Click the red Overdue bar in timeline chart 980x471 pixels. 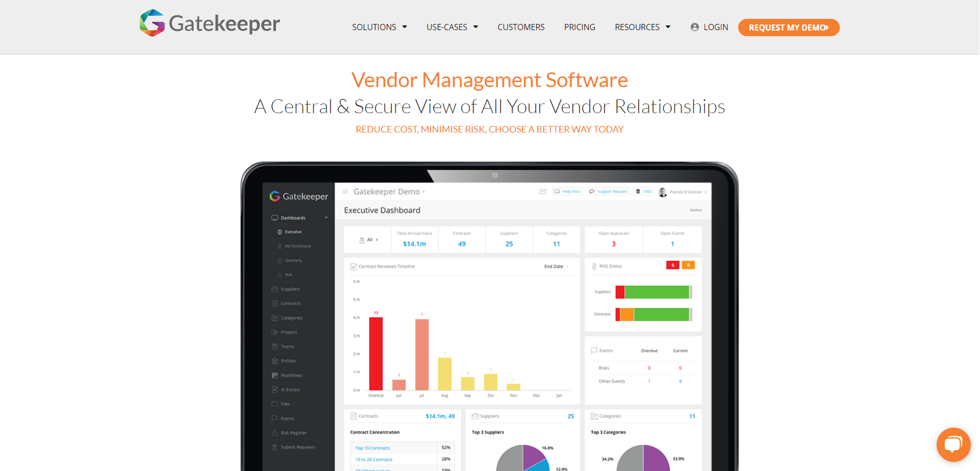[376, 354]
